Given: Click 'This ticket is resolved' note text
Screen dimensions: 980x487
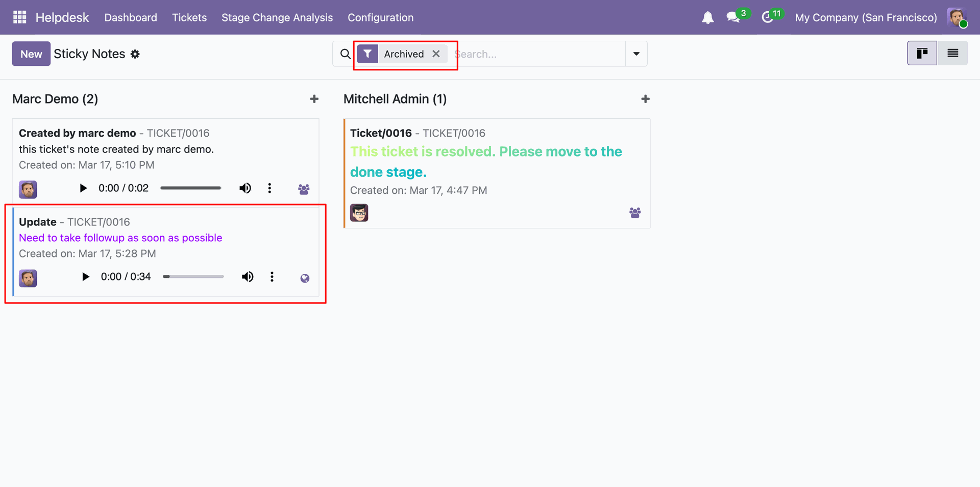Looking at the screenshot, I should (x=486, y=162).
